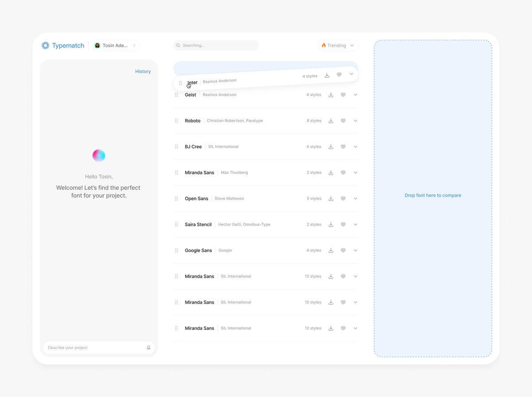Favorite the Open Sans font with heart
The height and width of the screenshot is (397, 532).
coord(343,199)
